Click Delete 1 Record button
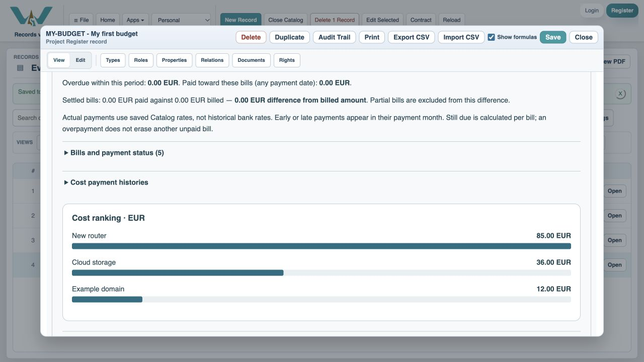The height and width of the screenshot is (362, 644). click(x=335, y=20)
